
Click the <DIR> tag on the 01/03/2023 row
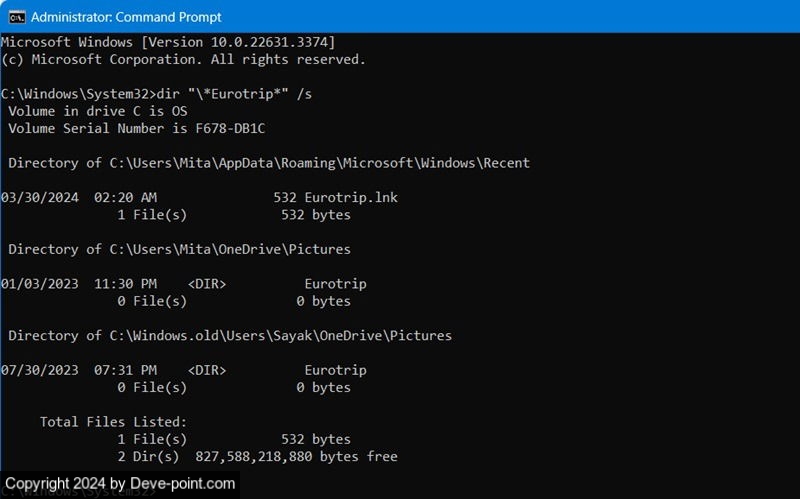pos(206,284)
